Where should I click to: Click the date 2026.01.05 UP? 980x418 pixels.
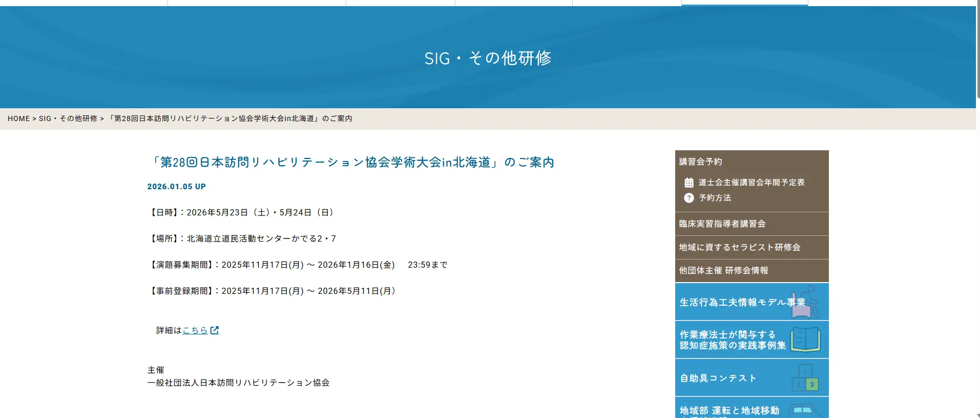point(176,187)
